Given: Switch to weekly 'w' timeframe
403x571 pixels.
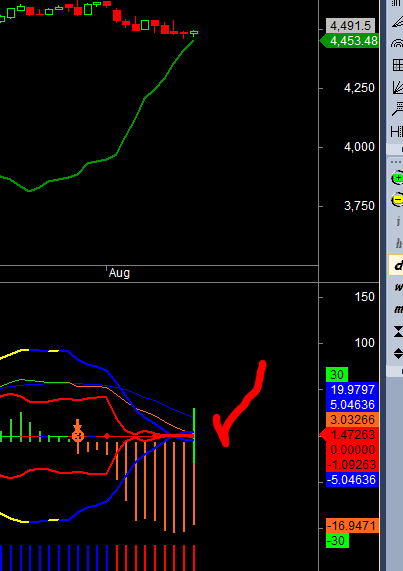Looking at the screenshot, I should 399,287.
